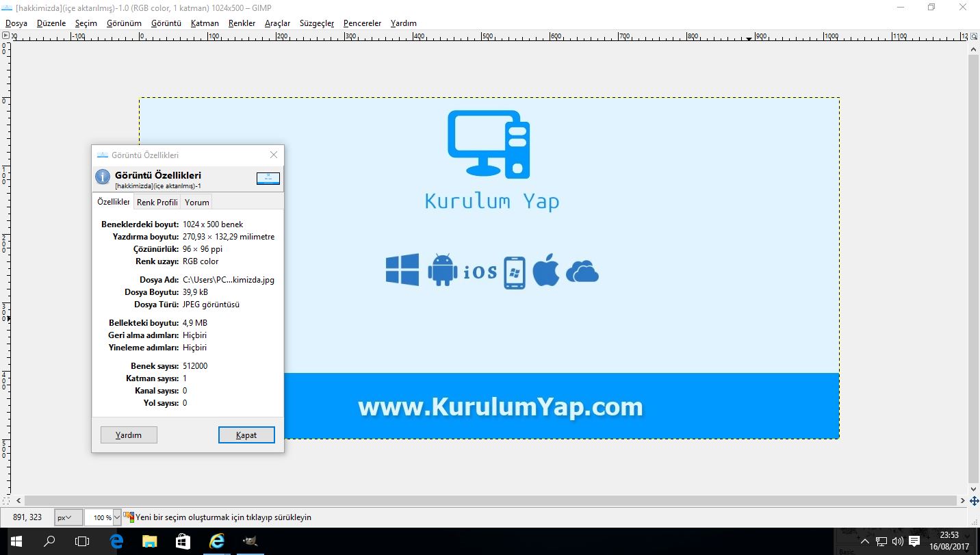Open the Renkler menu
This screenshot has width=980, height=555.
(242, 23)
